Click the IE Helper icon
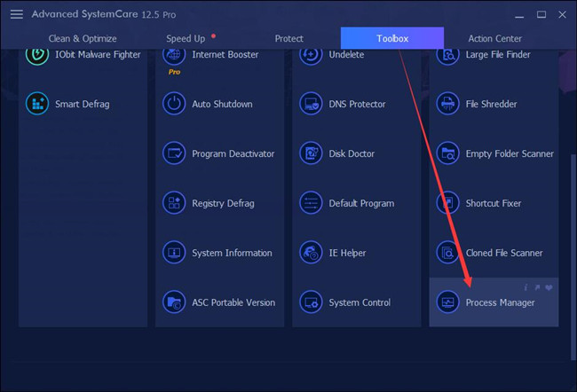Screen dimensions: 577x392 point(311,253)
